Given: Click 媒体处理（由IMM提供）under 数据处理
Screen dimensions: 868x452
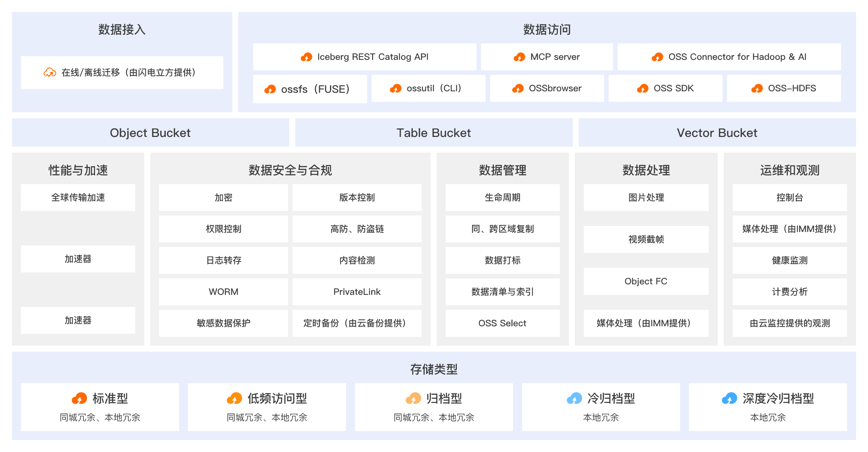Looking at the screenshot, I should click(646, 323).
